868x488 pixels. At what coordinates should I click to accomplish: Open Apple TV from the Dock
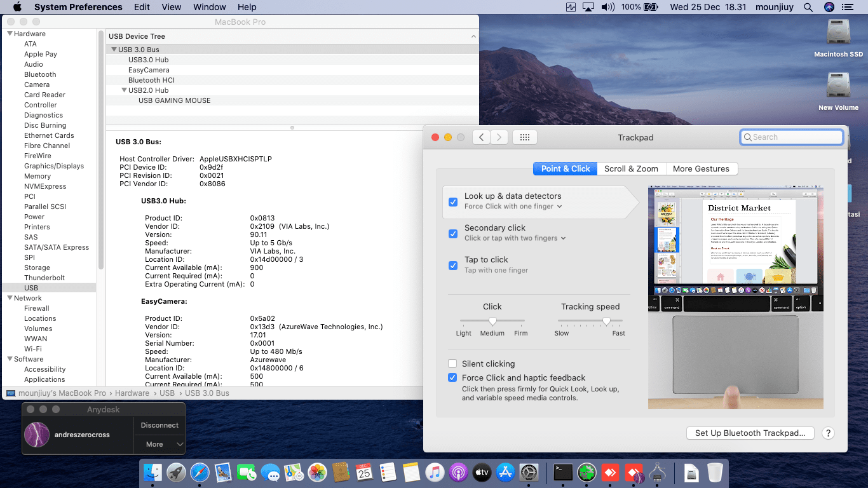tap(482, 472)
